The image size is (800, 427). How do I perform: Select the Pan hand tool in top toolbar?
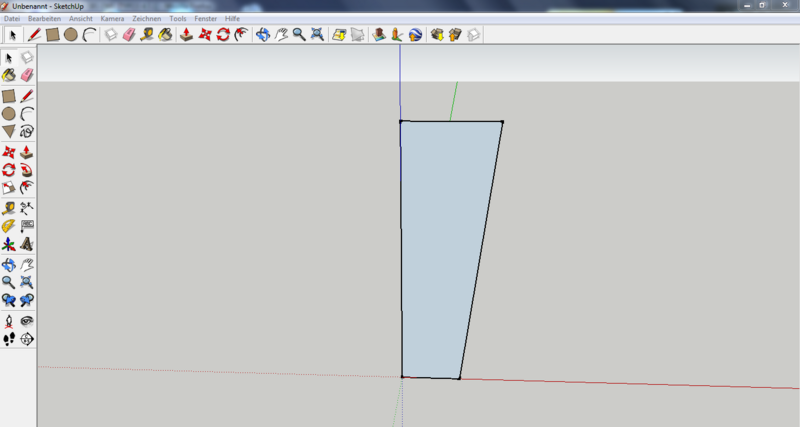(281, 35)
